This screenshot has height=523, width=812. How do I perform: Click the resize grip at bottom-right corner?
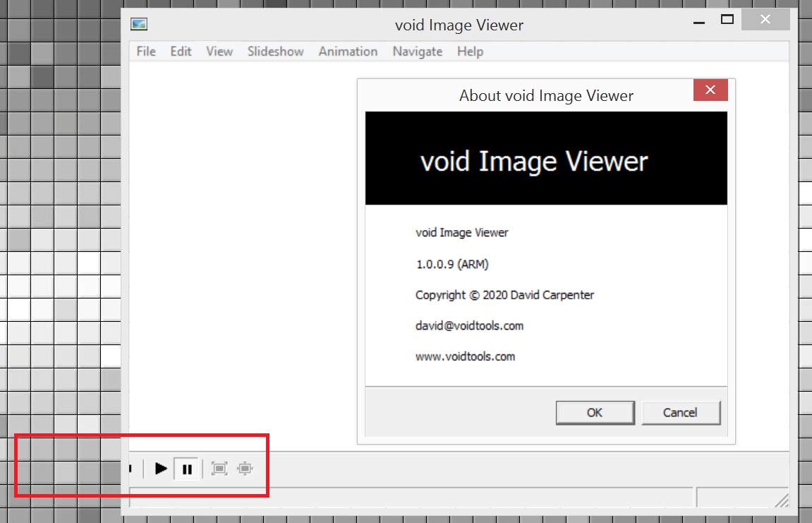[783, 503]
